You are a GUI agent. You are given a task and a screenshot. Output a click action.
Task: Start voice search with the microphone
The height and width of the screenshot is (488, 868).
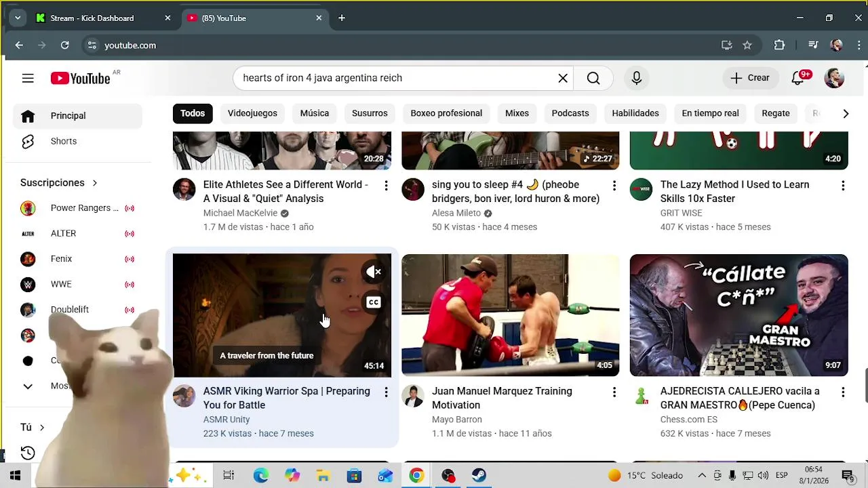[x=636, y=78]
